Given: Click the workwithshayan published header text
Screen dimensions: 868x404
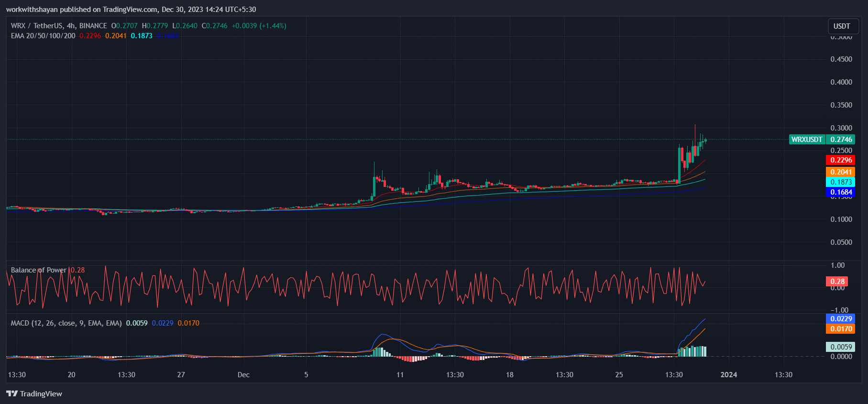Looking at the screenshot, I should click(x=131, y=10).
